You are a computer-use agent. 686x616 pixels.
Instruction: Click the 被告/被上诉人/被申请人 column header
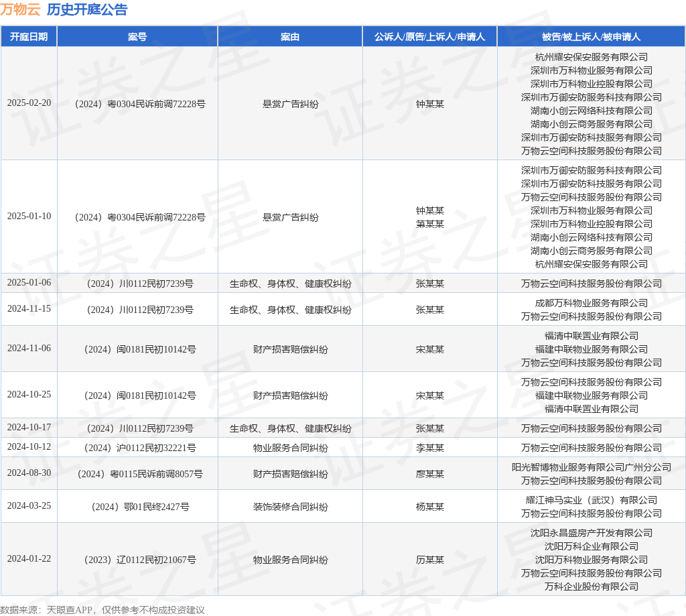tap(591, 37)
